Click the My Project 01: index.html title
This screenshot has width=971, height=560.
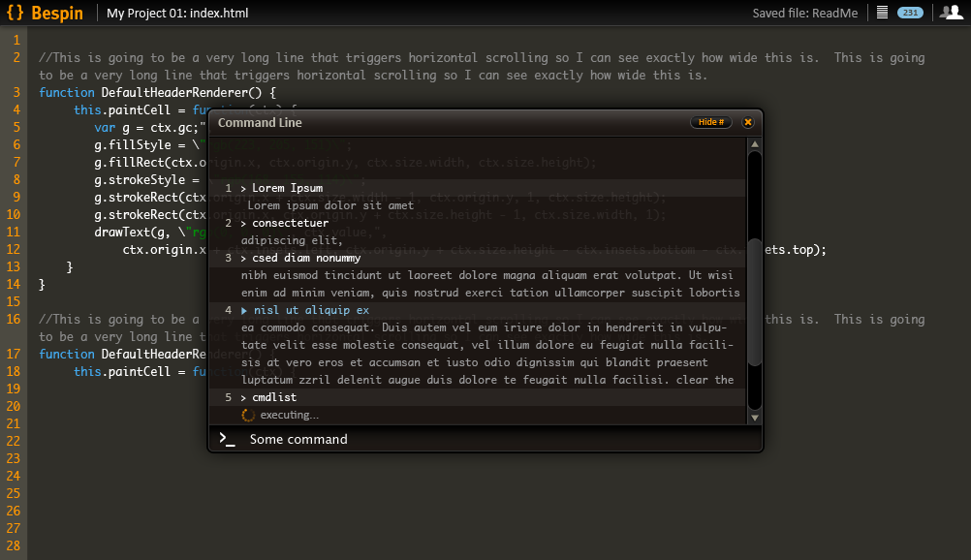tap(177, 13)
